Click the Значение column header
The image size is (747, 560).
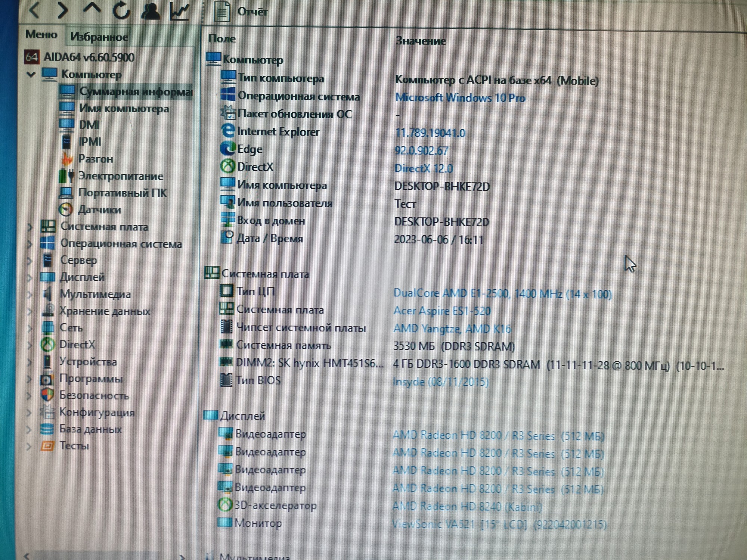421,40
